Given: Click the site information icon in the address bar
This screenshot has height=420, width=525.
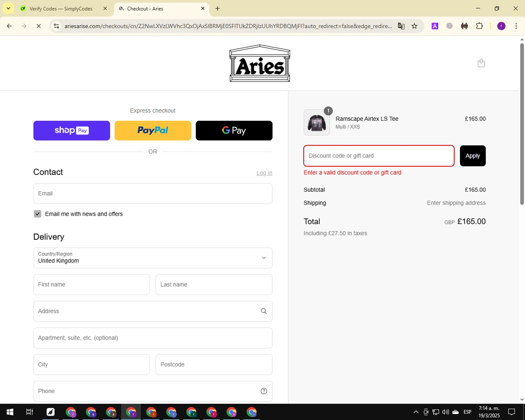Looking at the screenshot, I should tap(56, 26).
